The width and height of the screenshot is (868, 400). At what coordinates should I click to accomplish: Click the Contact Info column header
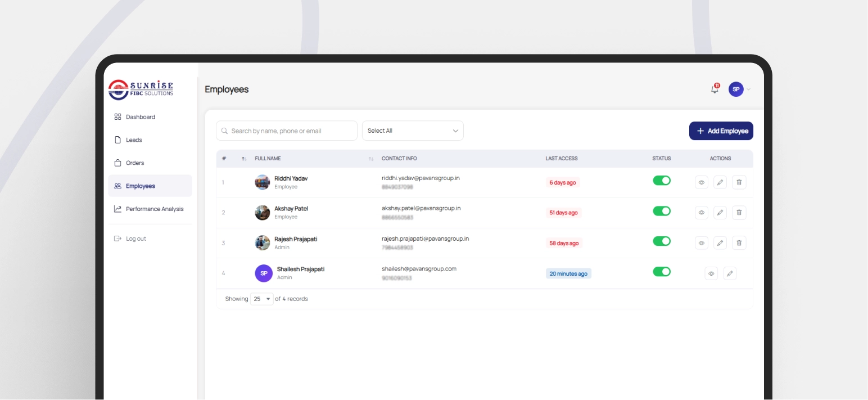[399, 159]
